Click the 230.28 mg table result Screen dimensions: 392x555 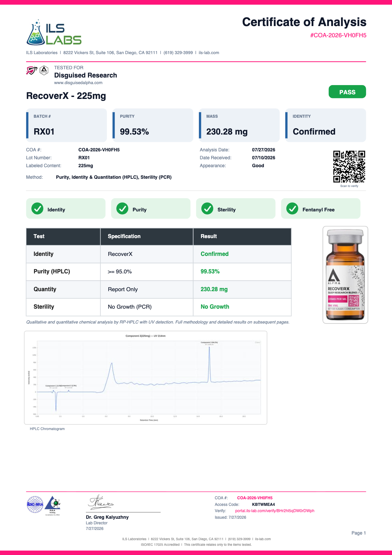coord(214,289)
